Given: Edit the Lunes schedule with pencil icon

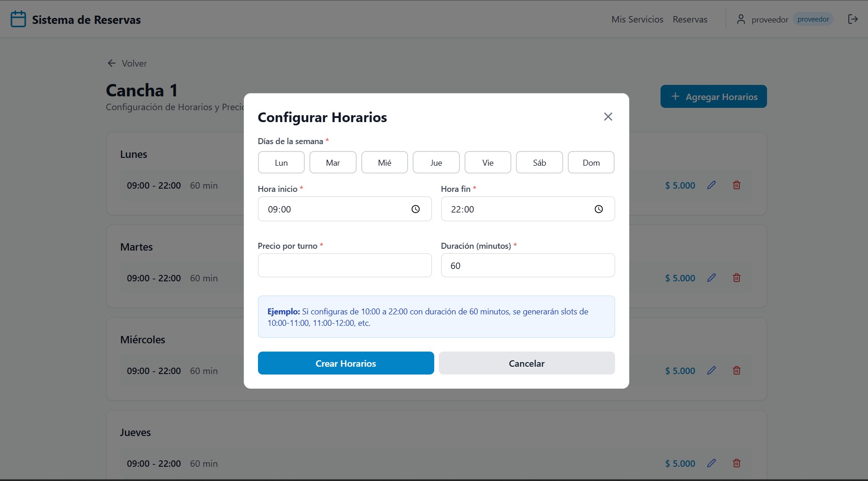Looking at the screenshot, I should tap(711, 185).
